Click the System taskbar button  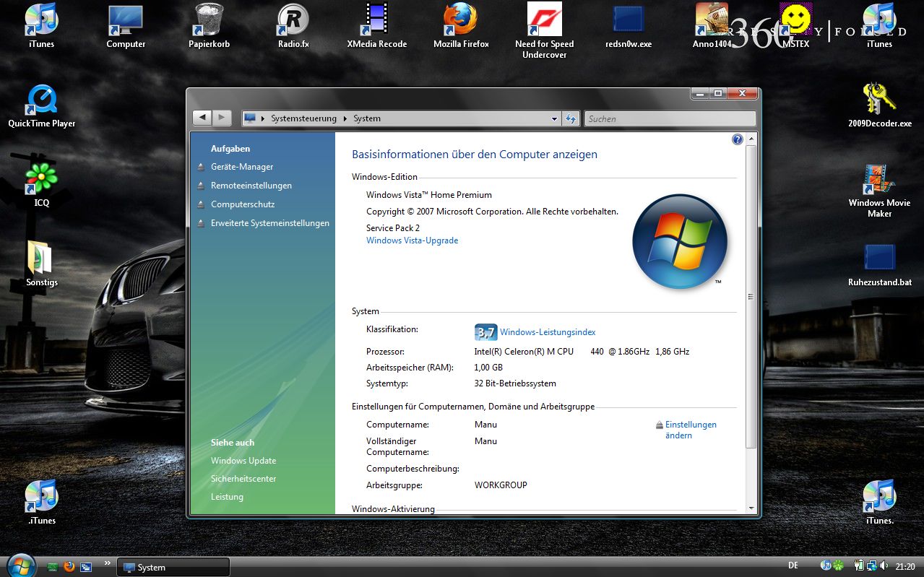coord(173,567)
